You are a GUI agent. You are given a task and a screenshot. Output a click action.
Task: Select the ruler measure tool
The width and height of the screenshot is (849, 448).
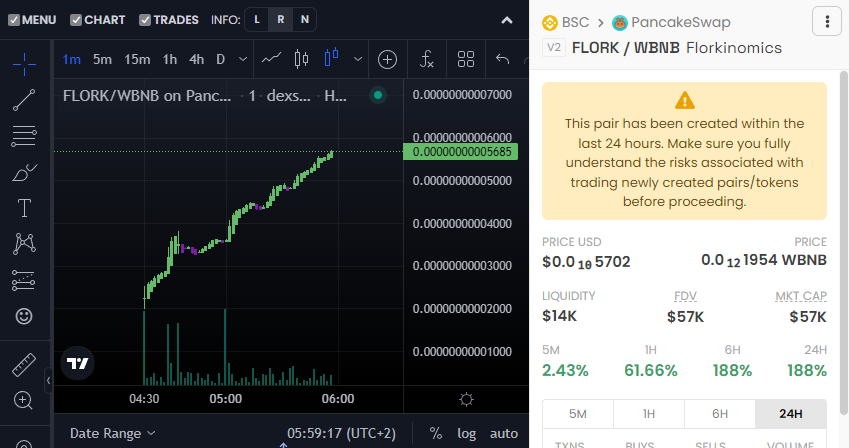click(x=24, y=365)
